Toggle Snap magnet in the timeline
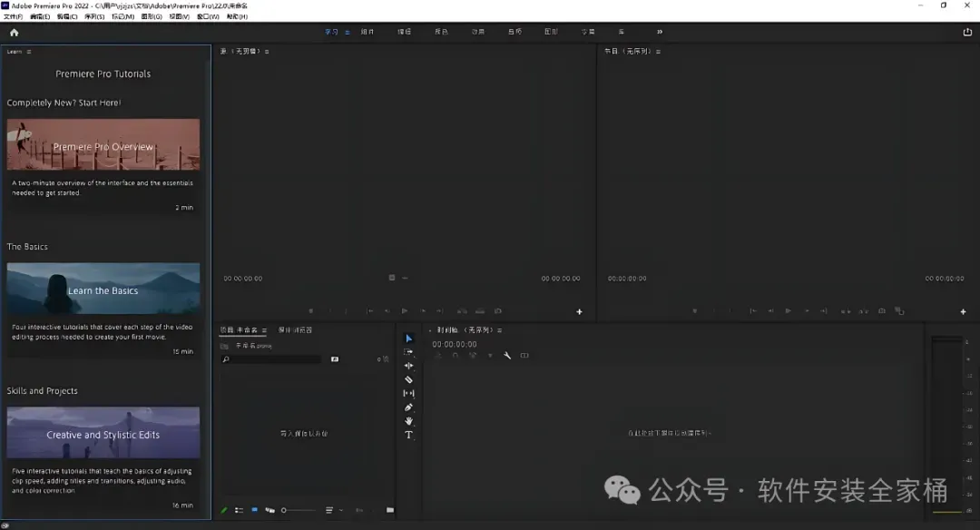 click(x=455, y=356)
